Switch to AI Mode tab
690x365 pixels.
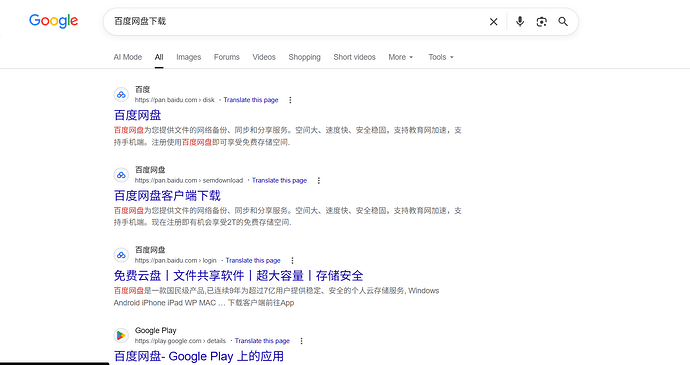point(128,57)
